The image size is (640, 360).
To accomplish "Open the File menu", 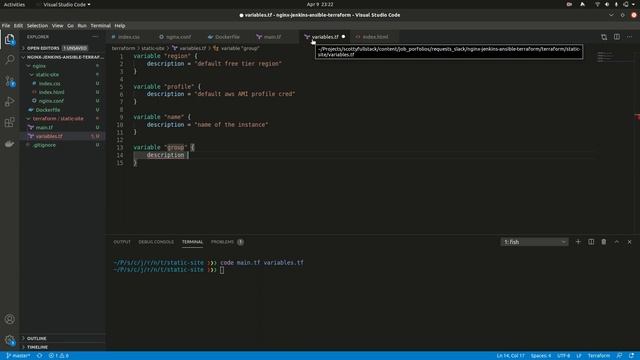I will click(x=6, y=26).
